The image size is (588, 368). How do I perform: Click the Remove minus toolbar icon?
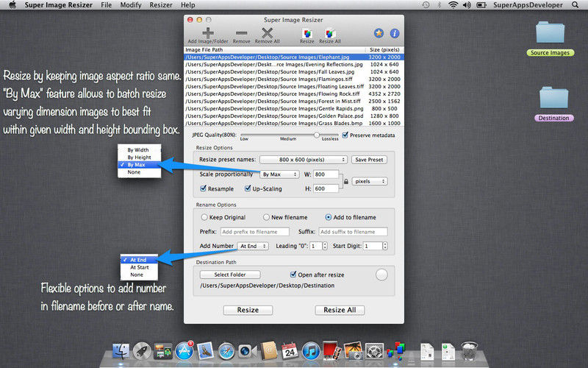(x=242, y=33)
